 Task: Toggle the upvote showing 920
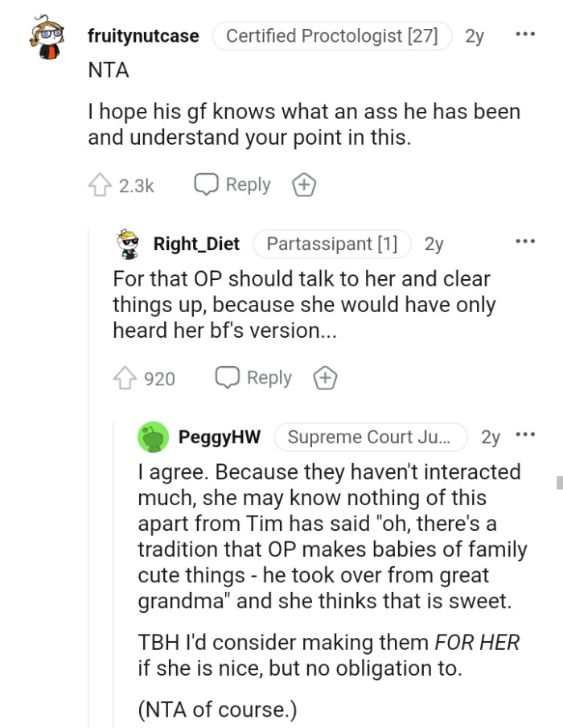pos(125,377)
